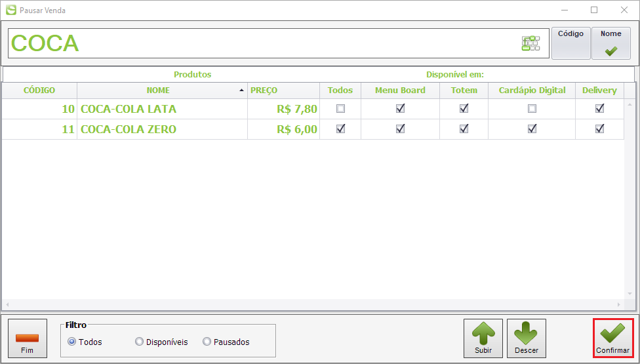Viewport: 640px width, 364px height.
Task: Select the Disponíveis filter option
Action: click(x=139, y=342)
